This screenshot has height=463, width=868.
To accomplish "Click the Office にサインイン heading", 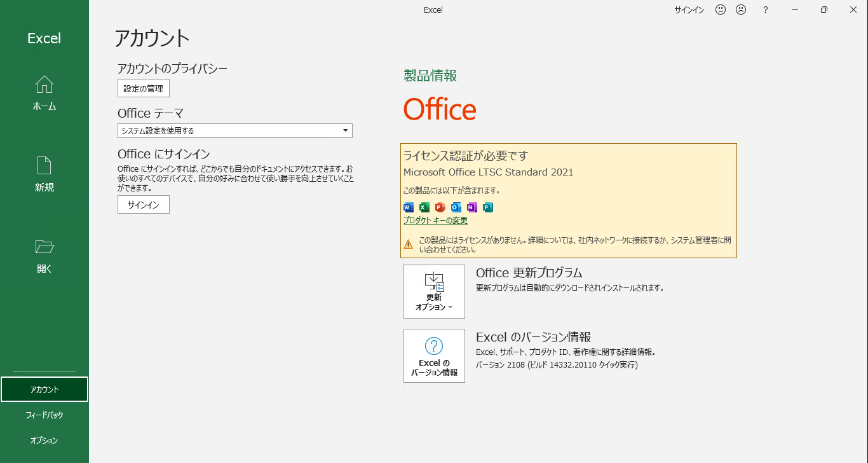I will tap(164, 154).
